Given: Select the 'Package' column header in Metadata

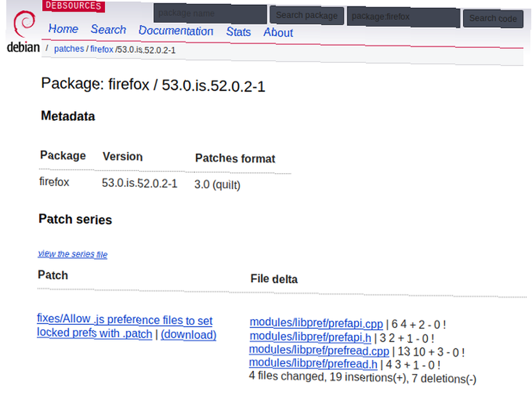Looking at the screenshot, I should (63, 156).
